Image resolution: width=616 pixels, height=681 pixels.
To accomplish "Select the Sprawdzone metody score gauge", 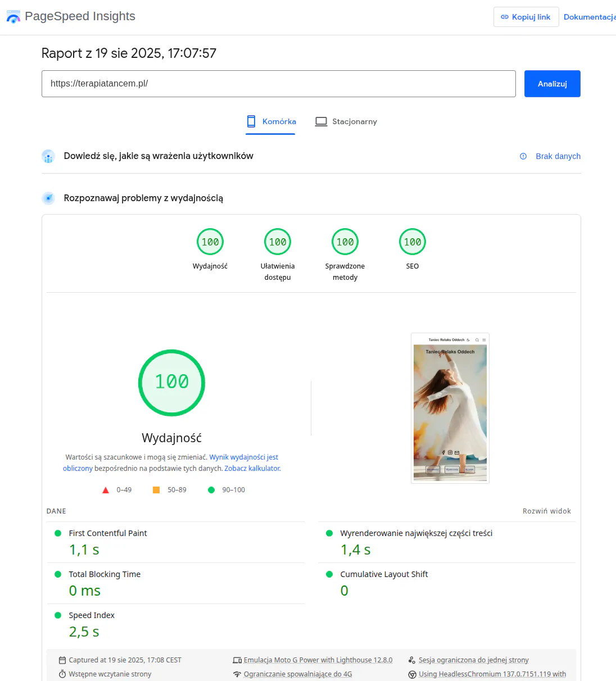I will 345,242.
